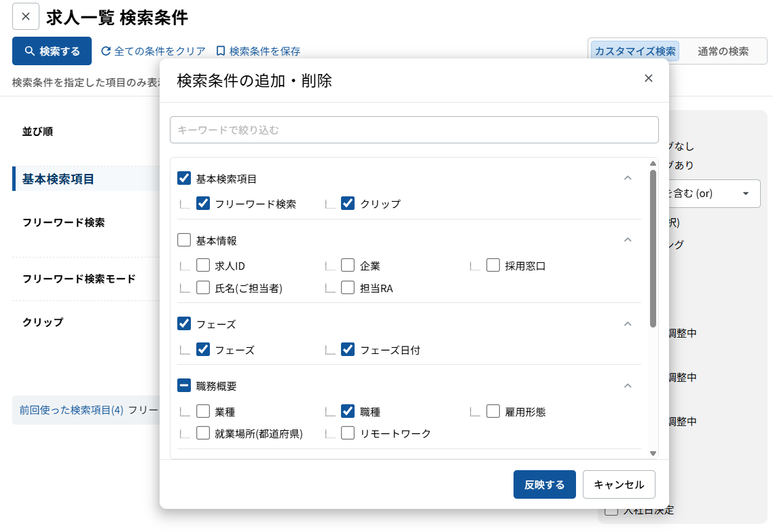Check the リモートワーク option
Viewport: 773px width, 532px height.
348,433
